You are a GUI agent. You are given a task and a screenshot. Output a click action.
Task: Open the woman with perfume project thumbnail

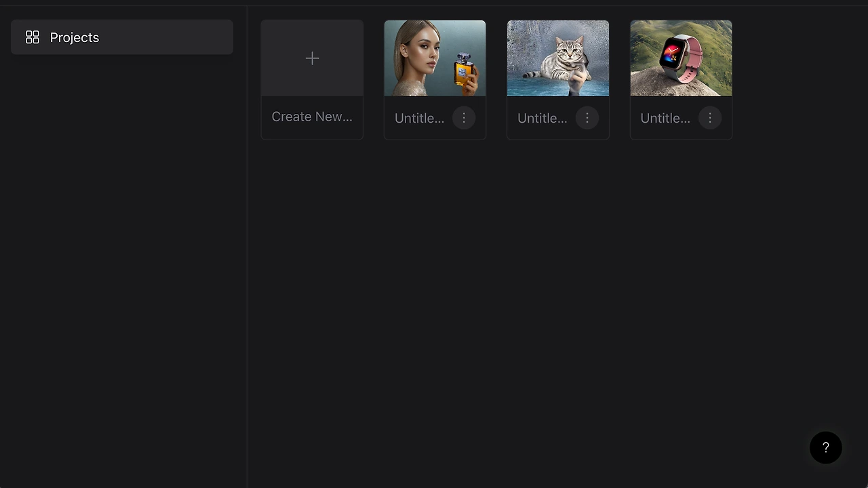(x=435, y=58)
